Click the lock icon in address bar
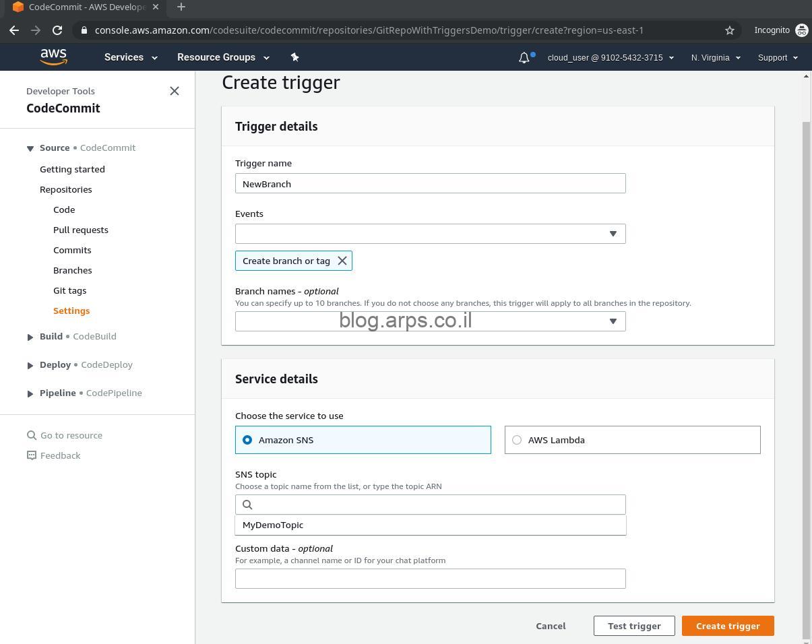Viewport: 812px width, 644px height. tap(84, 30)
